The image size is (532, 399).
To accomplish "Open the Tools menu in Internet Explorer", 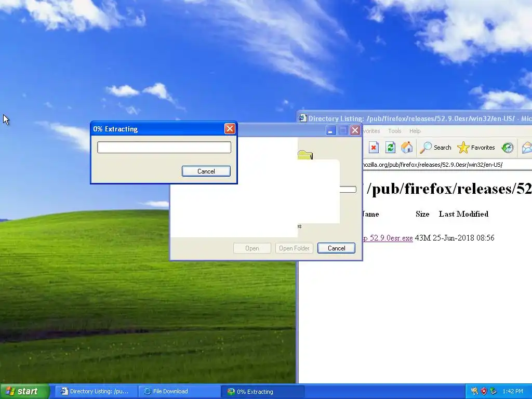I will tap(395, 131).
